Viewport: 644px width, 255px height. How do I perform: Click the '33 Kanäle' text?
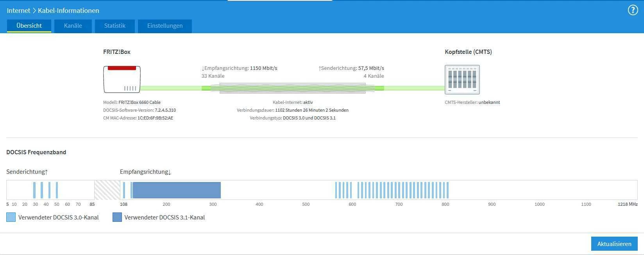[213, 76]
